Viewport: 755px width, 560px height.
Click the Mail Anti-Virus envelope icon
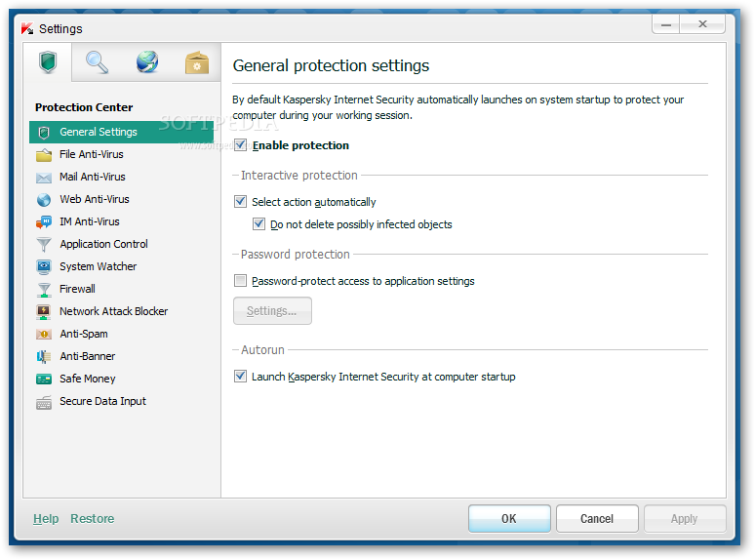click(x=44, y=178)
